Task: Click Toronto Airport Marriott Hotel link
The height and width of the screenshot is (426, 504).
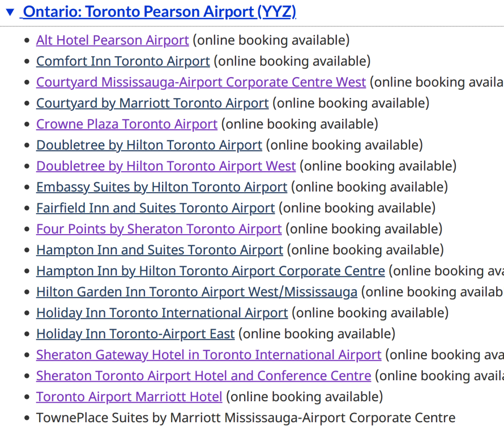Action: click(x=129, y=397)
